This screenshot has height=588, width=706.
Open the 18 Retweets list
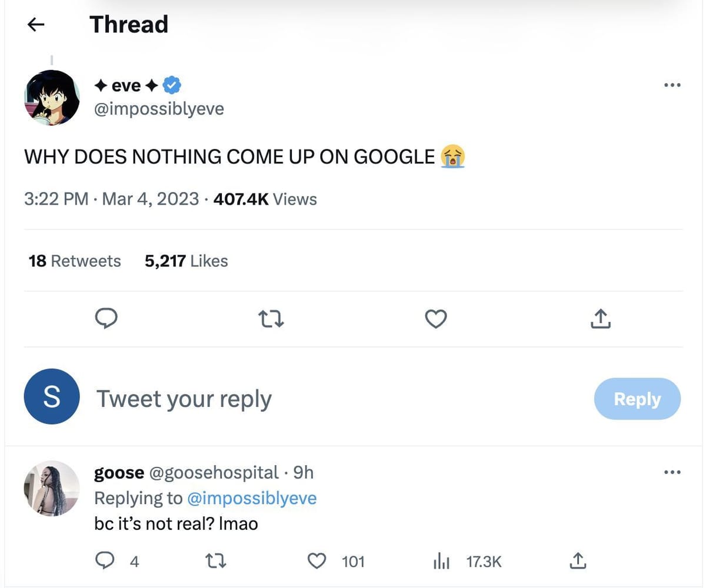(75, 260)
